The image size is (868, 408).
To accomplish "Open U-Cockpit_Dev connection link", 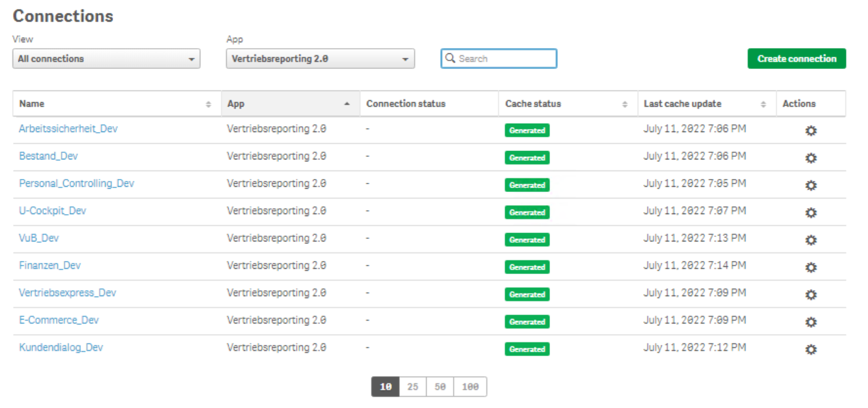I will point(53,211).
